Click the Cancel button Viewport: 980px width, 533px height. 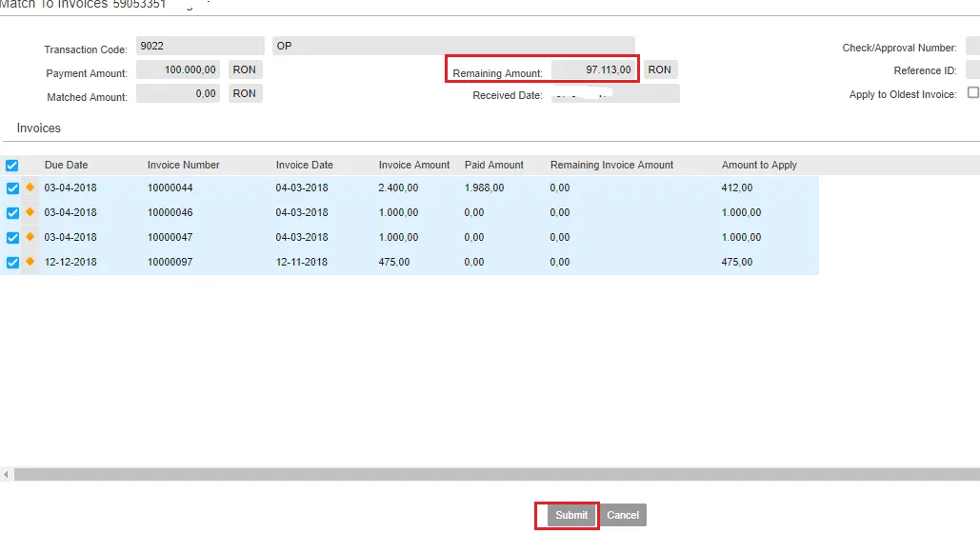click(x=623, y=515)
